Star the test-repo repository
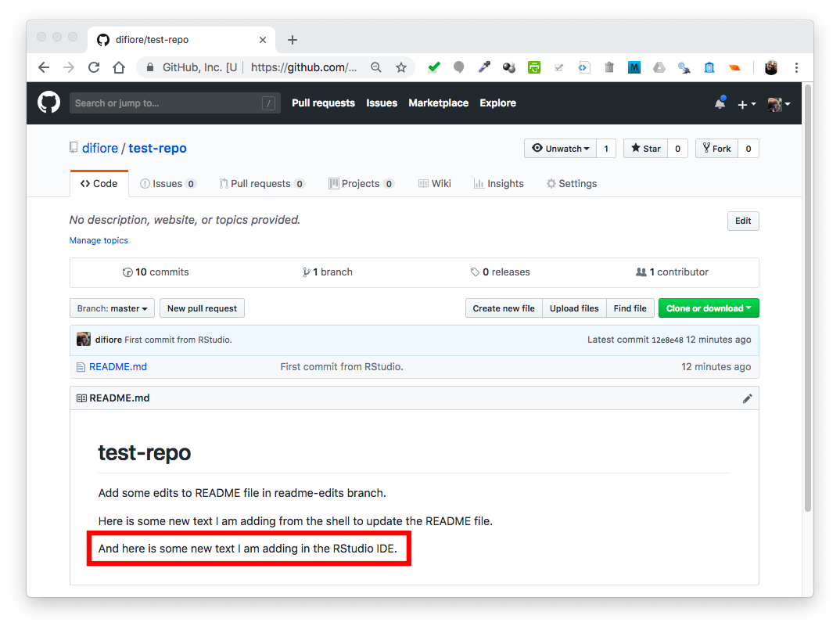840x630 pixels. pos(646,149)
